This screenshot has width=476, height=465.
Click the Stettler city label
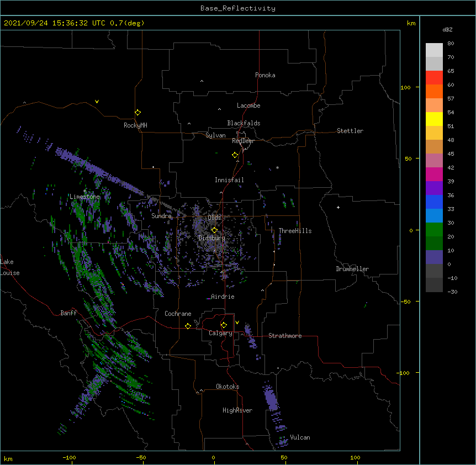(x=350, y=131)
